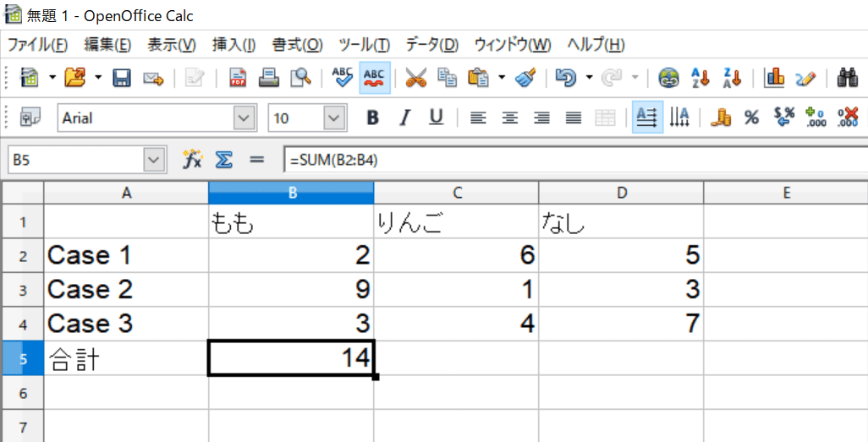
Task: Click the Edit File mode icon
Action: tap(195, 79)
